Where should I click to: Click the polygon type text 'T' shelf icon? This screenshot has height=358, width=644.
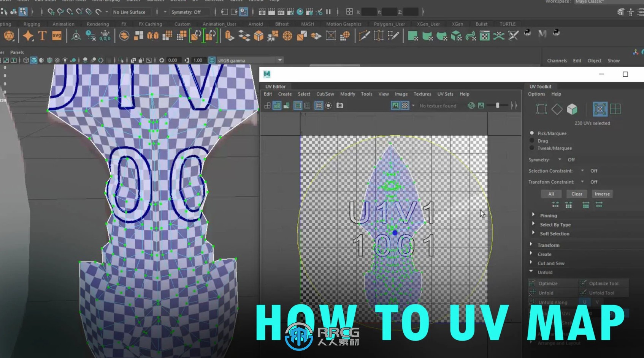(42, 36)
